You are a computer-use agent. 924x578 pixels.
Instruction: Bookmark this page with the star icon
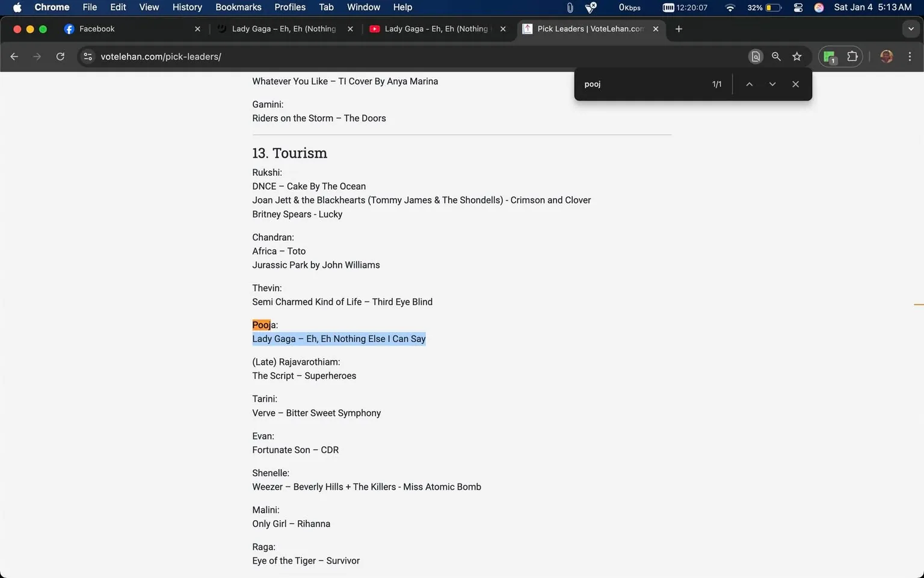tap(796, 56)
